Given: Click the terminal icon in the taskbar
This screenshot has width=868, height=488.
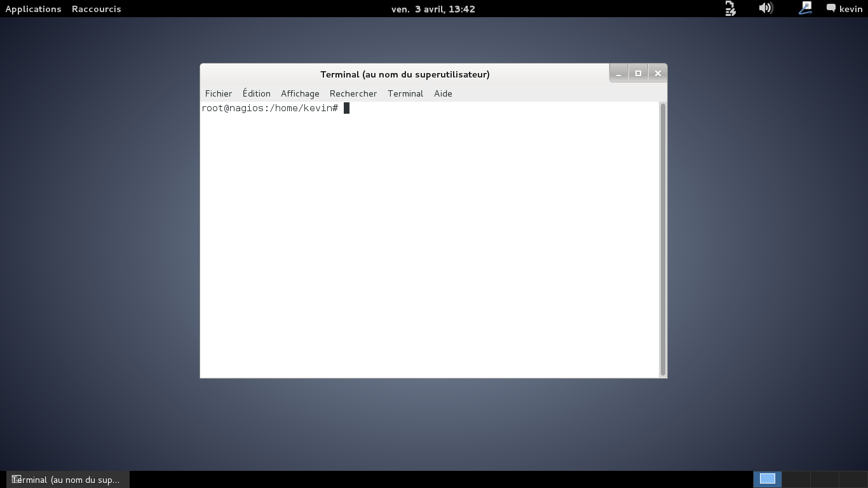Looking at the screenshot, I should [17, 479].
